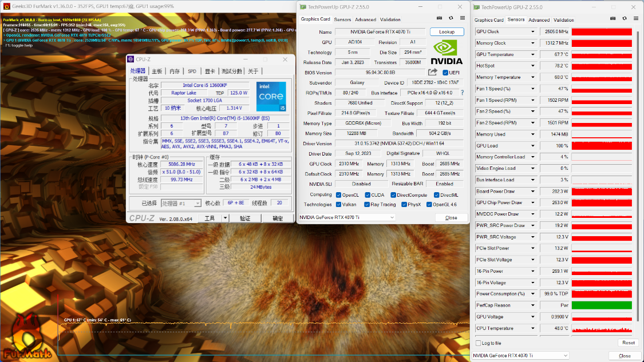644x362 pixels.
Task: Expand the GPU Temperature sensor dropdown
Action: click(533, 54)
